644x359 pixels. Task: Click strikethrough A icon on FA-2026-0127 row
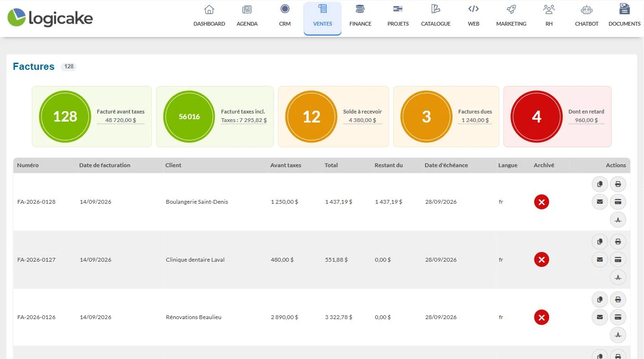pos(618,277)
